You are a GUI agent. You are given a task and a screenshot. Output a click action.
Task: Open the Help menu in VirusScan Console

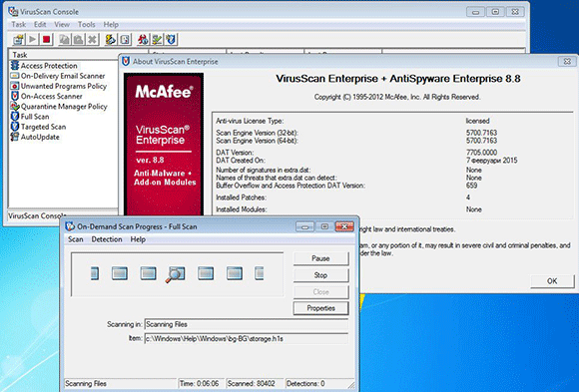tap(111, 25)
